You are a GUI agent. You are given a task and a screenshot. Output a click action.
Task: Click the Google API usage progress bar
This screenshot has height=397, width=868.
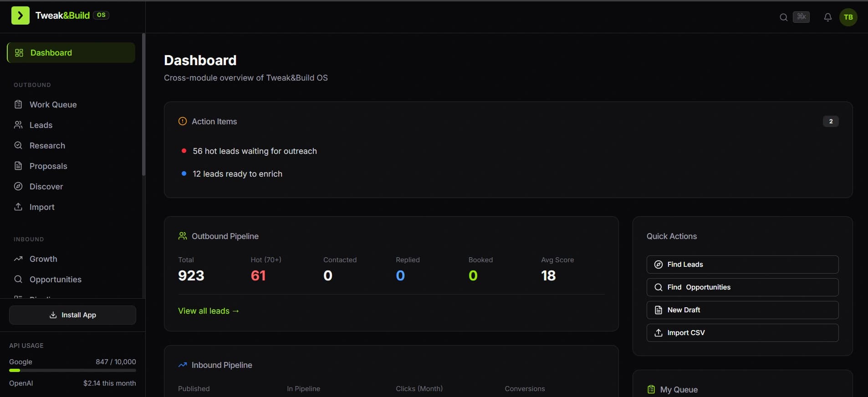click(72, 371)
